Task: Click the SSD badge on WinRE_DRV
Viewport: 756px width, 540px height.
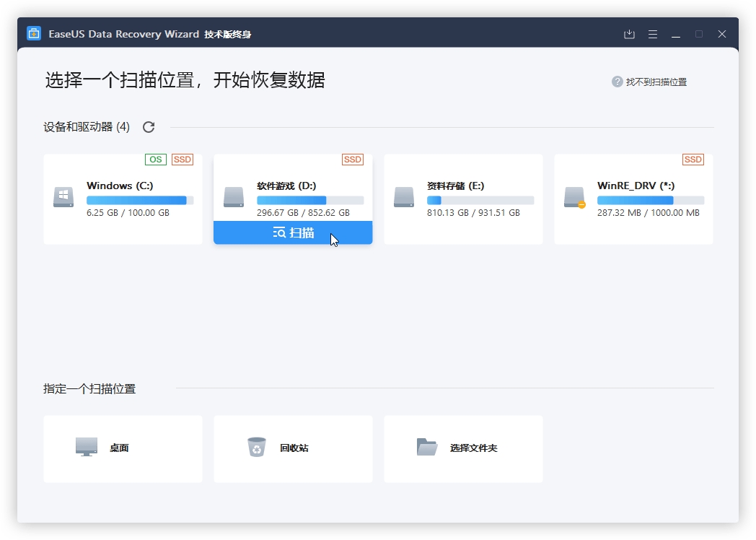Action: (x=692, y=160)
